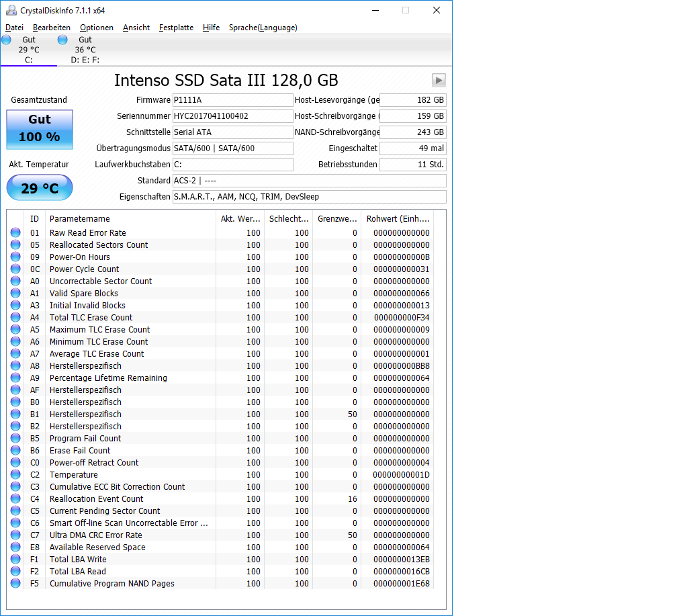Open the Hilfe menu
The width and height of the screenshot is (677, 616).
[211, 28]
